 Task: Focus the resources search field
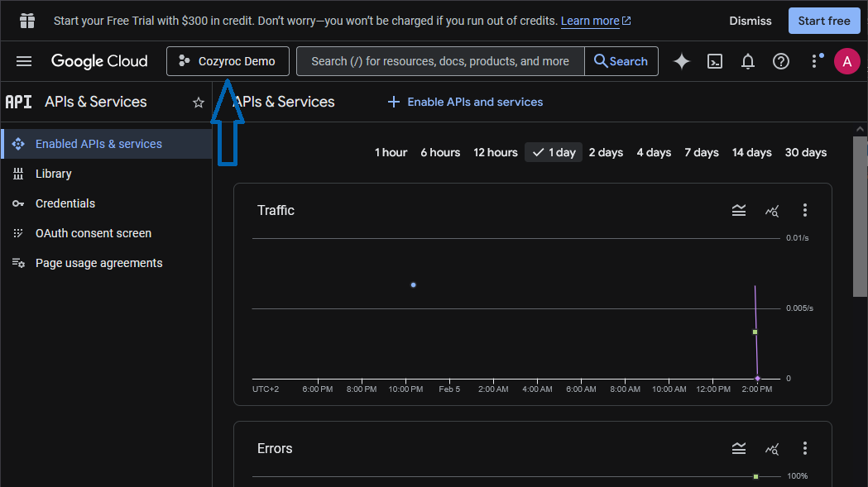(x=440, y=61)
